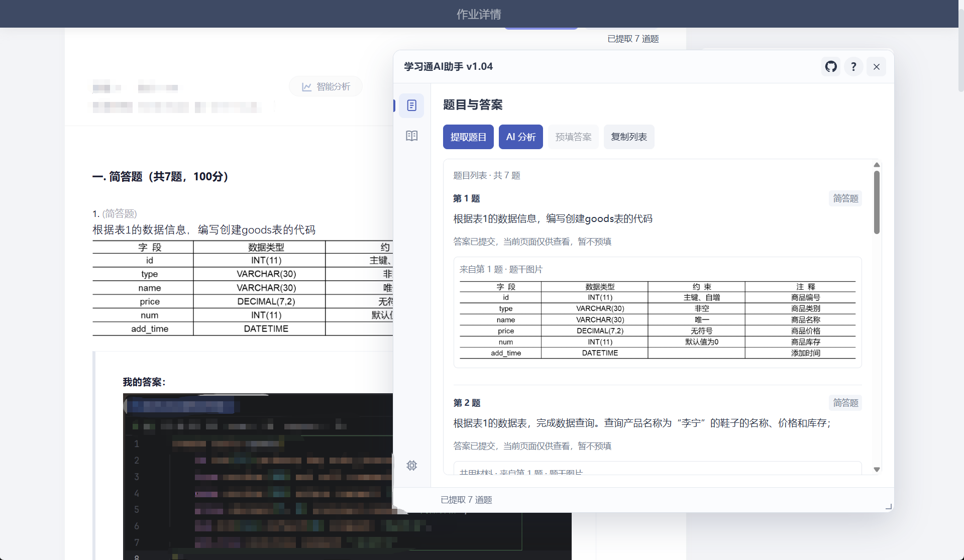Click the 提取题目 button

click(468, 137)
